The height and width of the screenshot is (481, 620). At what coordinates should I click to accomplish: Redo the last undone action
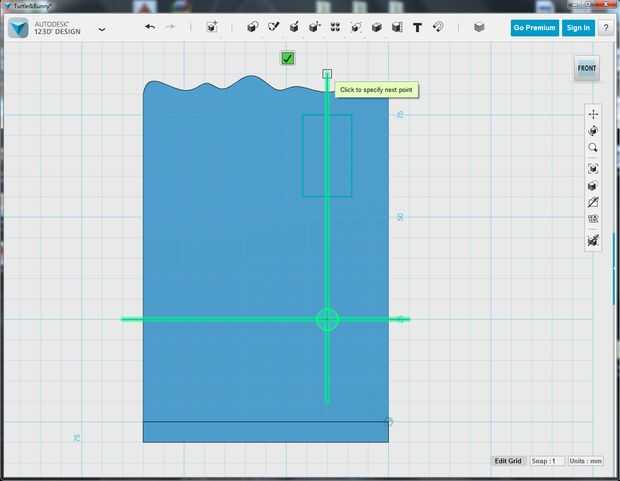[x=170, y=27]
